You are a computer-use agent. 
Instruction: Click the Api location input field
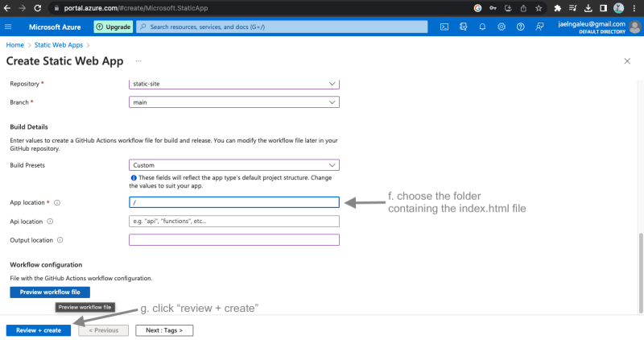click(234, 222)
